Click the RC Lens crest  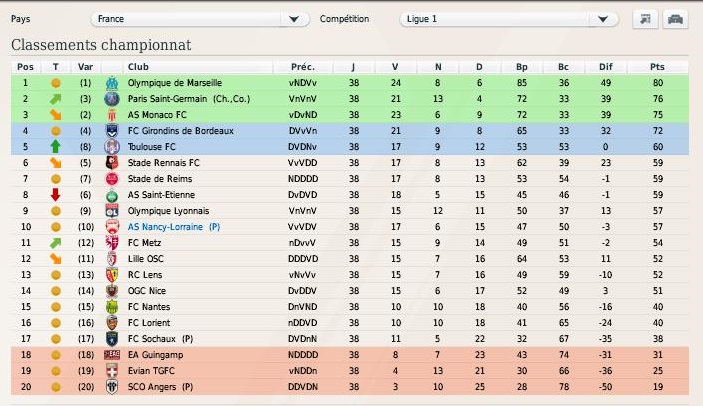112,275
